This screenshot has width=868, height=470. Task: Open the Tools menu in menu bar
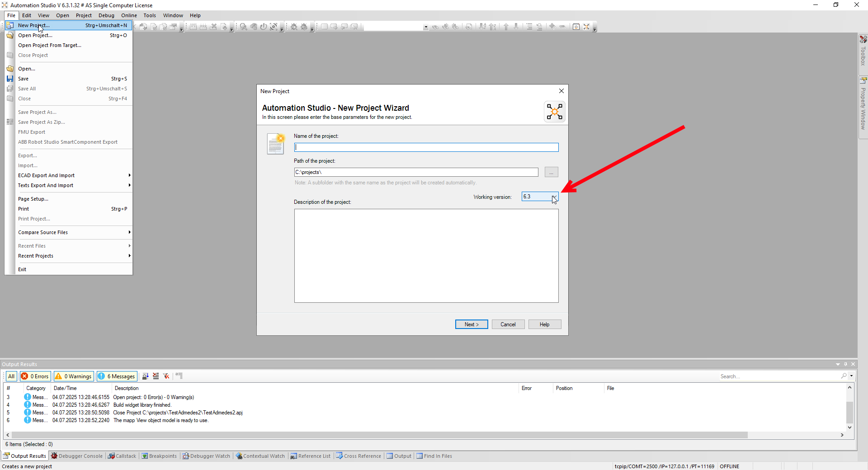[x=150, y=15]
